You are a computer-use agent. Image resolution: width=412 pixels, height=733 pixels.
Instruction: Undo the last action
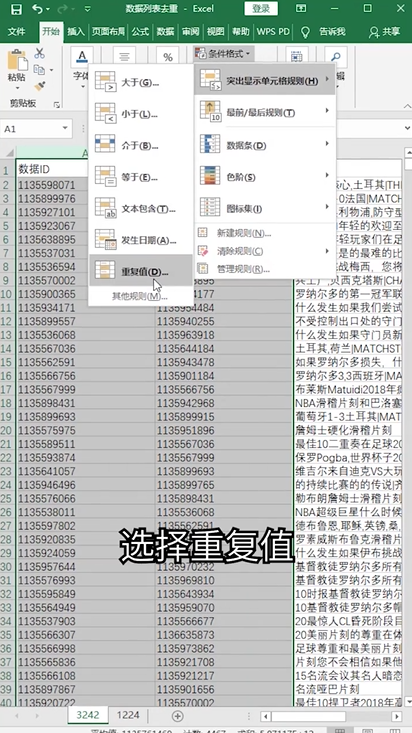[x=38, y=9]
